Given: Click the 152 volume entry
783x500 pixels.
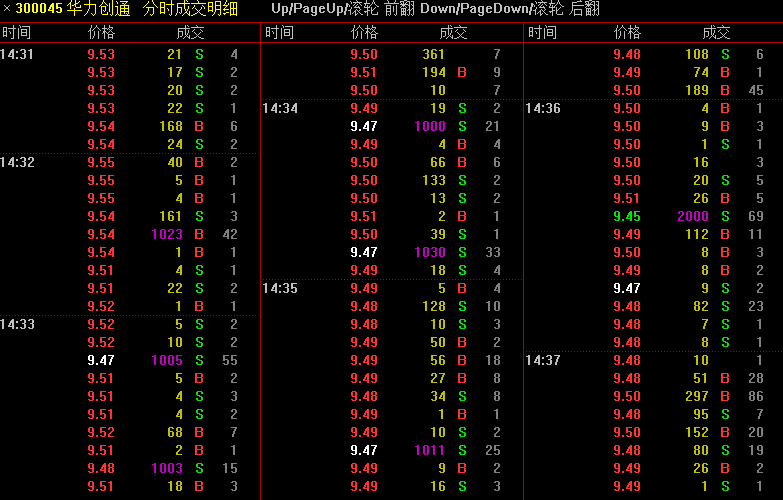Looking at the screenshot, I should 697,432.
